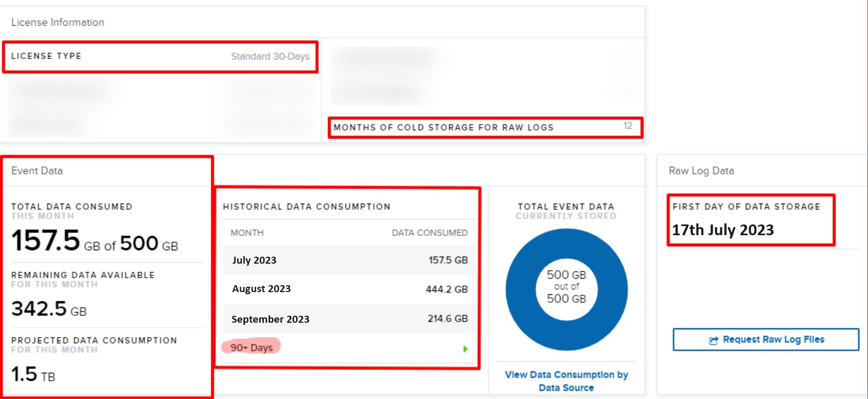Click the MONTH column header
The image size is (868, 399).
pyautogui.click(x=247, y=233)
